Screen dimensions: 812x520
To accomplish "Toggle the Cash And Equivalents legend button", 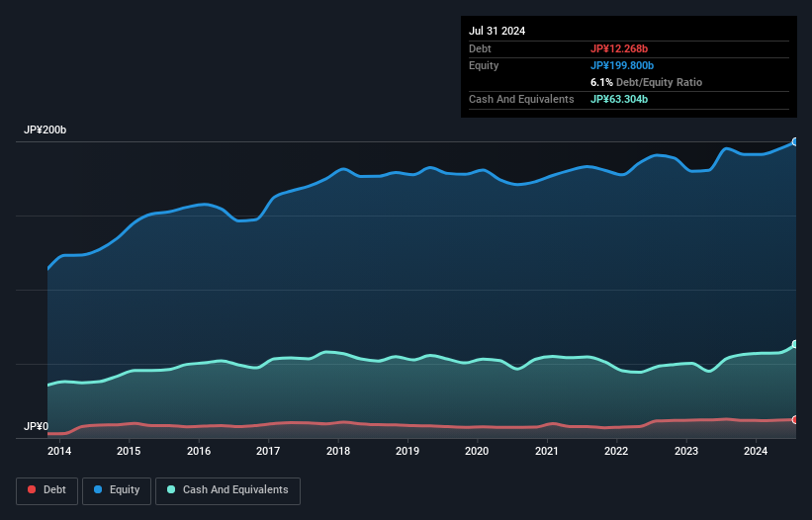I will 227,490.
